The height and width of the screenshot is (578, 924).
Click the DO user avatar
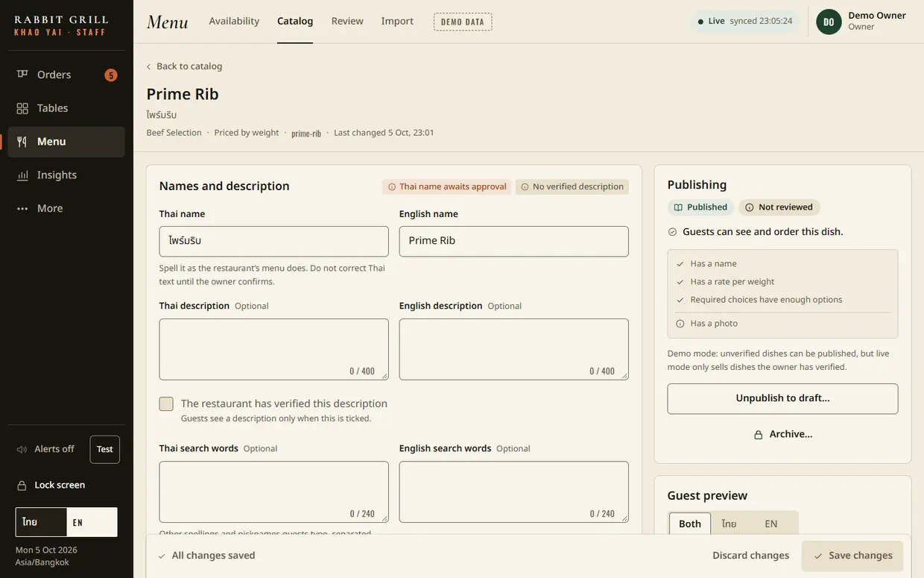point(829,22)
